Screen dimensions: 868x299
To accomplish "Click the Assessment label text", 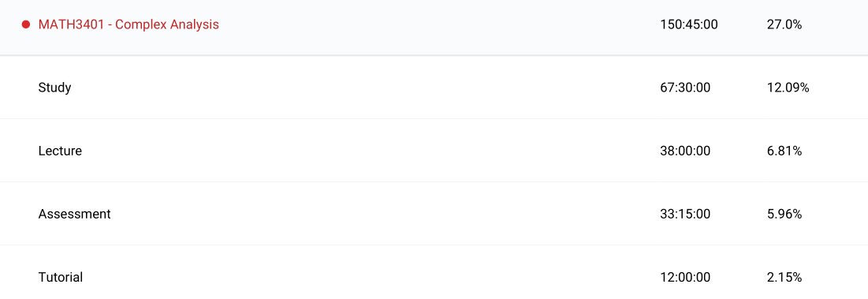I will point(74,214).
